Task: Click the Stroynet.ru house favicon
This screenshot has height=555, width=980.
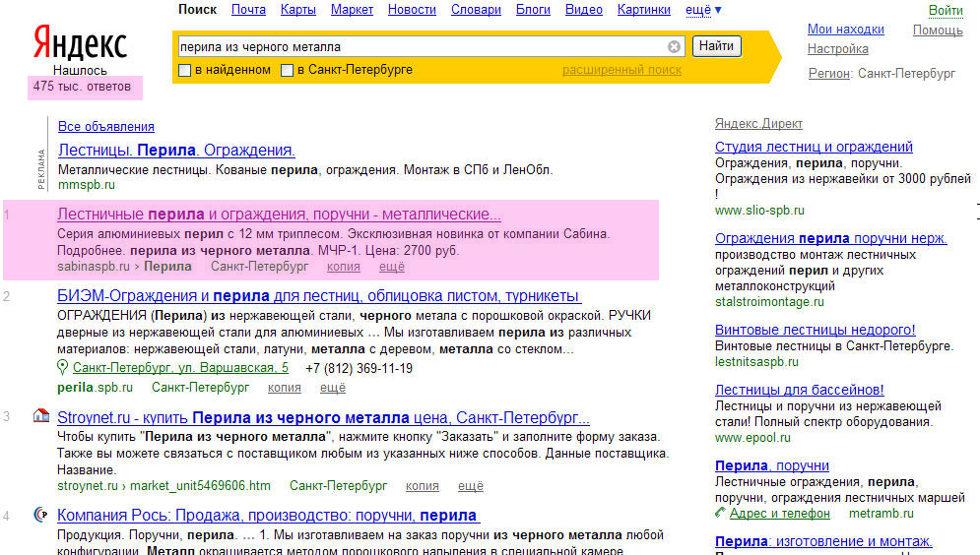Action: pos(41,416)
